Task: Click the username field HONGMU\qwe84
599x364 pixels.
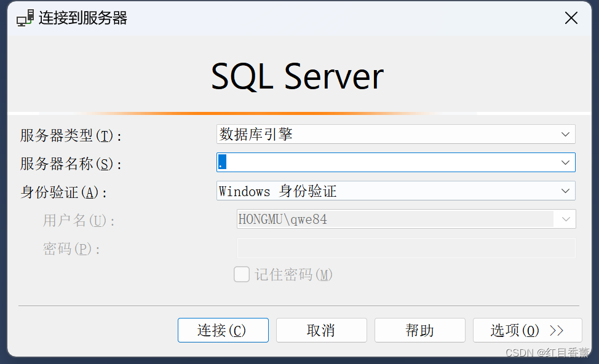Action: (406, 219)
